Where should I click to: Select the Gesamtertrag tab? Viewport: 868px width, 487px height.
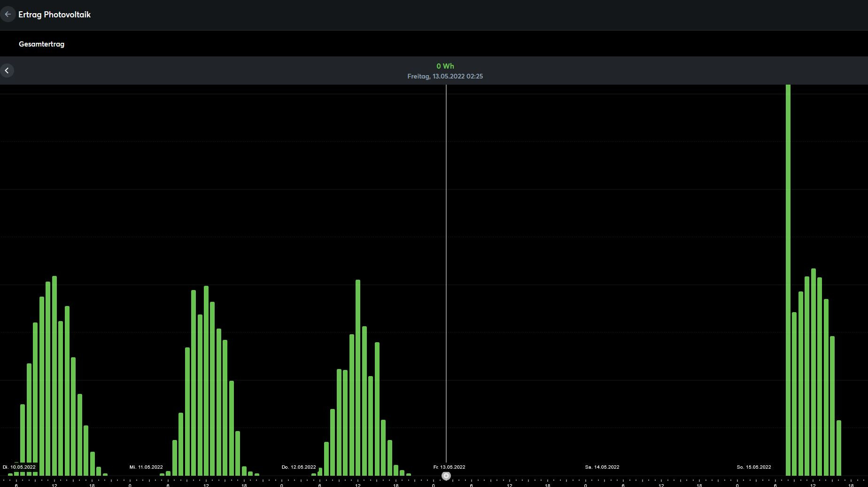click(41, 44)
